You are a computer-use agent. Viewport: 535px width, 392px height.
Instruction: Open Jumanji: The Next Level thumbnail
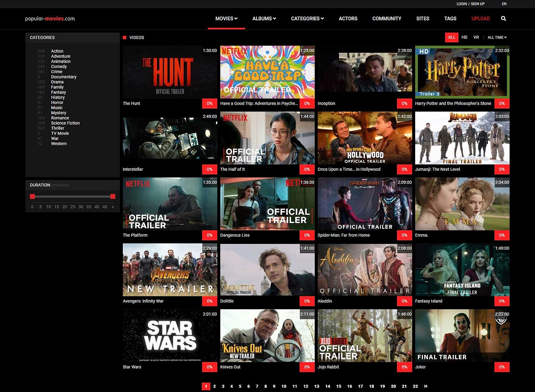tap(462, 138)
